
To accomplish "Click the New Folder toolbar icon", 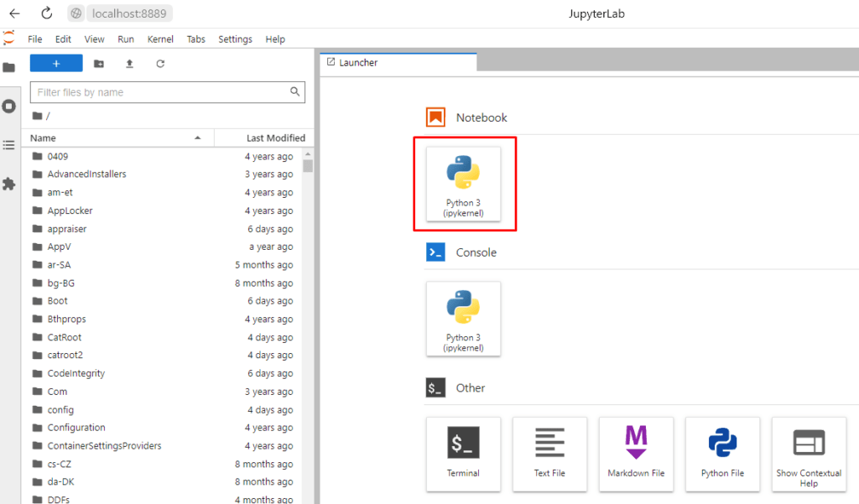I will point(99,64).
